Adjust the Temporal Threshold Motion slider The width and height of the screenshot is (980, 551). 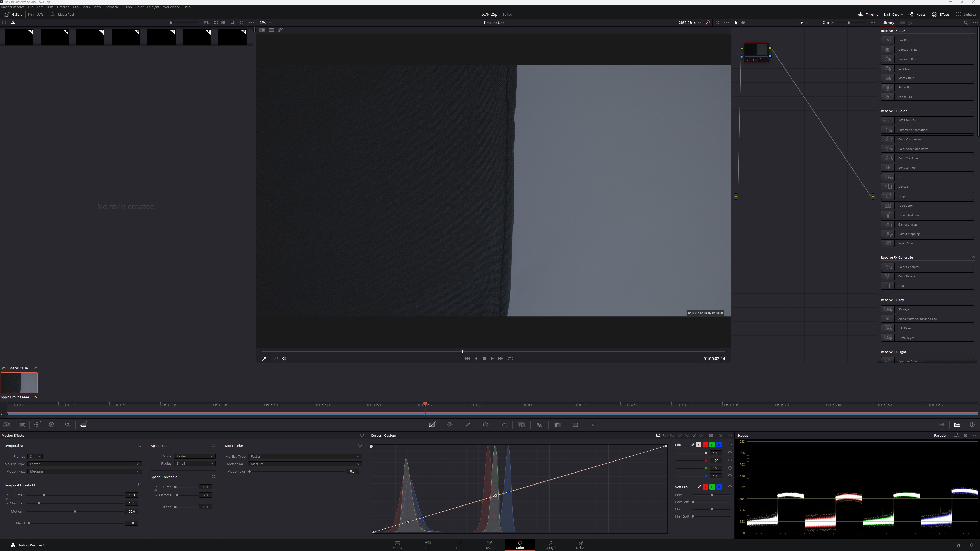[x=75, y=511]
